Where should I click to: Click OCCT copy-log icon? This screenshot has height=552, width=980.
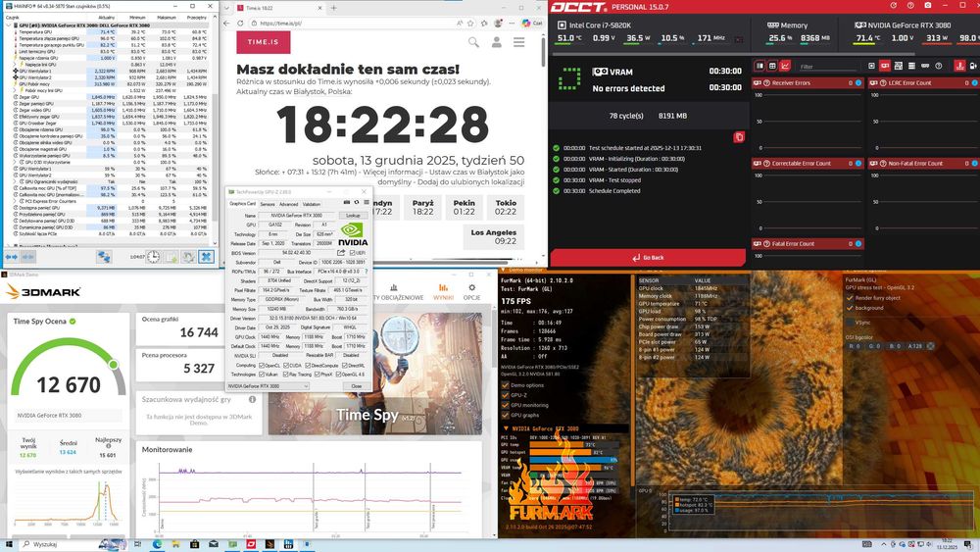739,137
